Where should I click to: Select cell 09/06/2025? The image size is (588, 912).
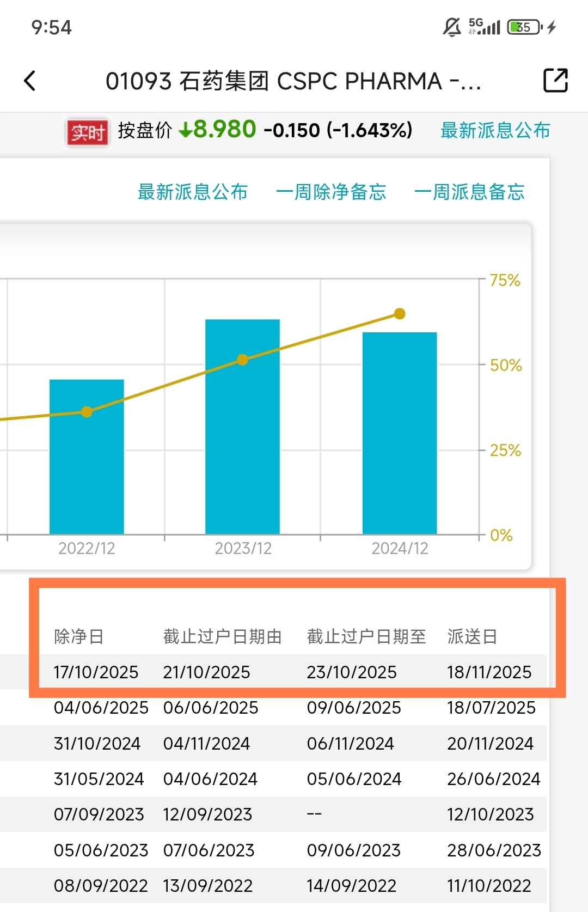354,708
